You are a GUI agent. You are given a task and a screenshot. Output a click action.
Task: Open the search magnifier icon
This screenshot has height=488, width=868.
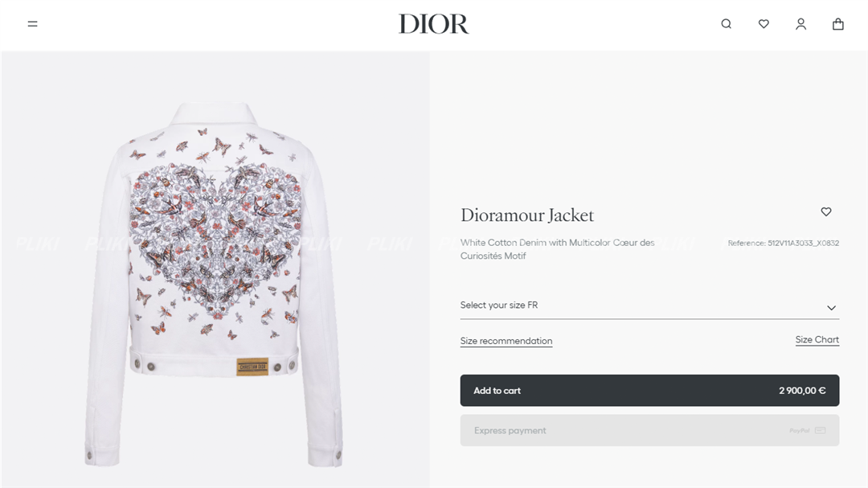click(x=727, y=24)
